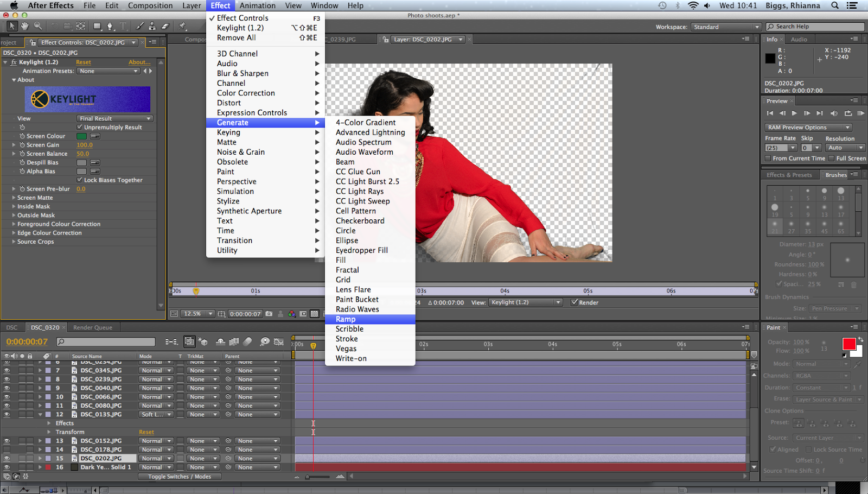Click the timeline Frame Blending icon
This screenshot has height=494, width=868.
click(234, 341)
